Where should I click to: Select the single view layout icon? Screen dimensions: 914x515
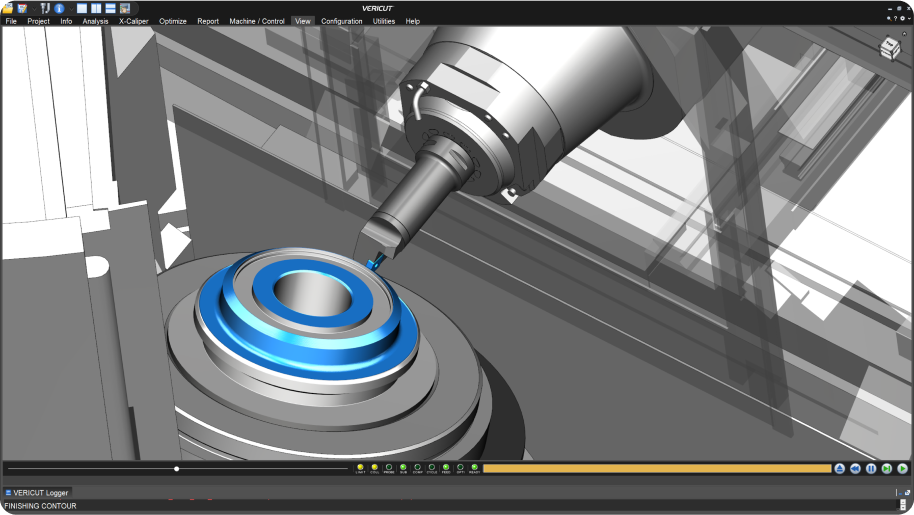pyautogui.click(x=82, y=8)
